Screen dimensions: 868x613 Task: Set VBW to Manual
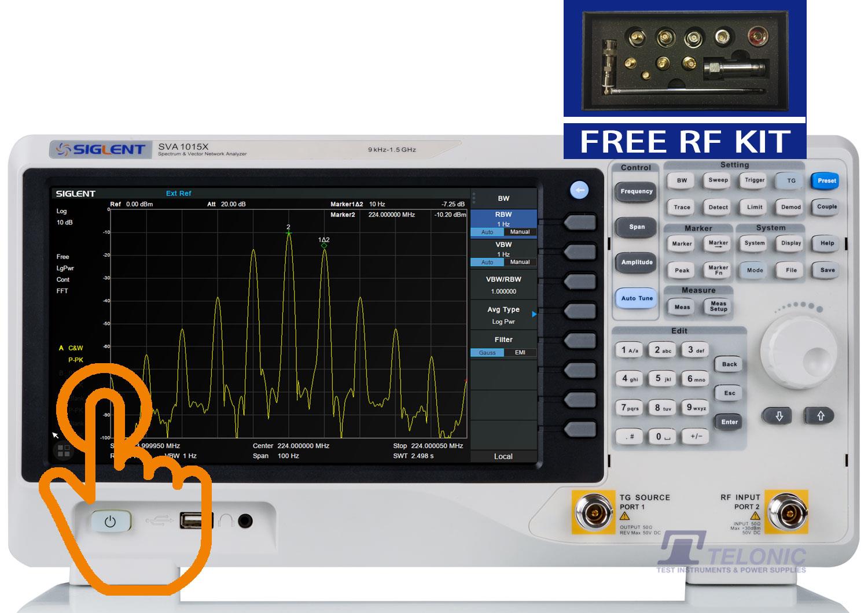(520, 262)
